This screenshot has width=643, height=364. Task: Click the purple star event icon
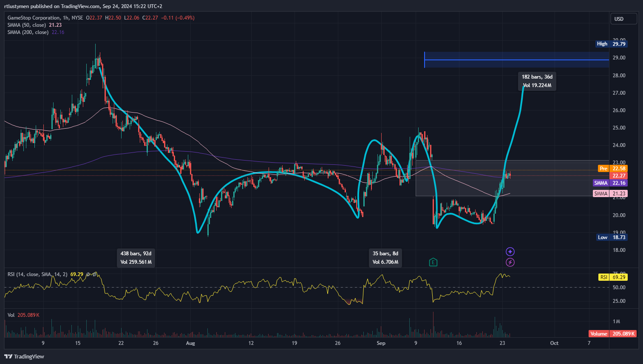(x=510, y=252)
